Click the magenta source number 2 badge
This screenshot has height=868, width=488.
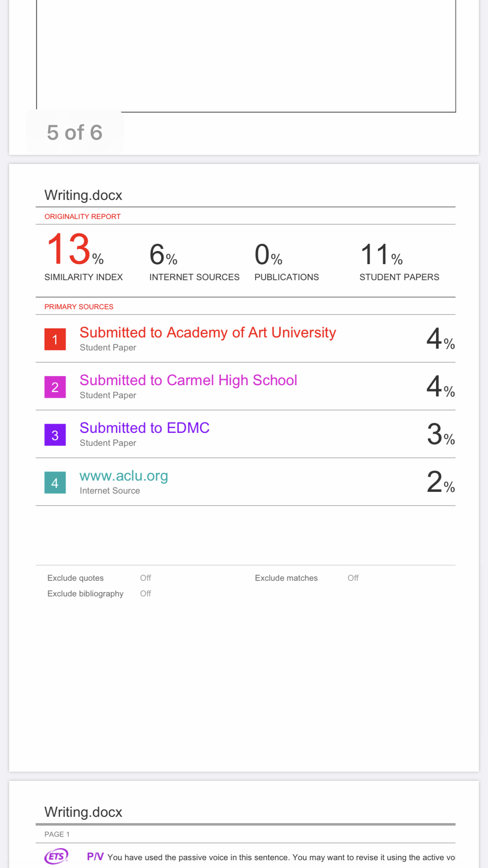tap(55, 387)
